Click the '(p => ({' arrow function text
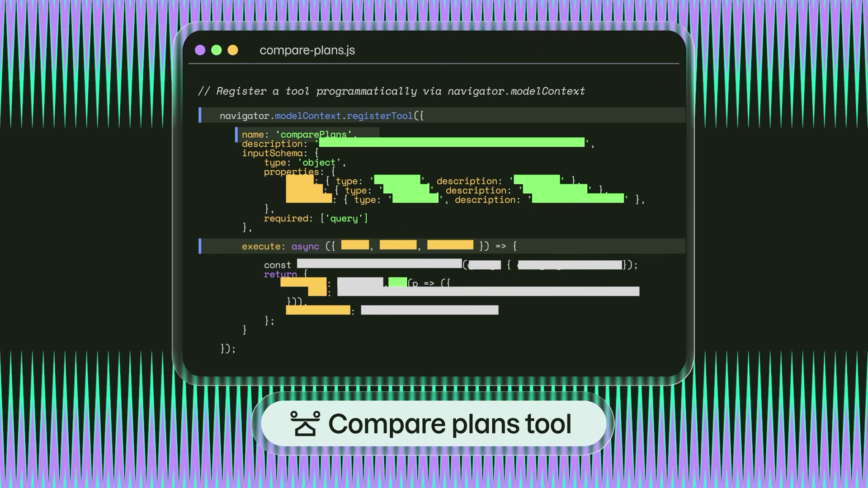The height and width of the screenshot is (488, 868). click(x=429, y=283)
